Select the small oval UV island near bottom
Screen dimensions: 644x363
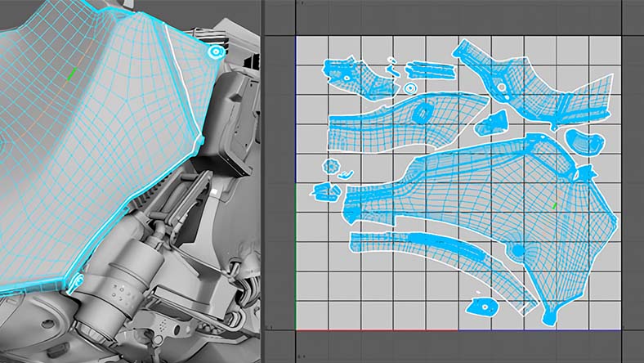point(482,307)
